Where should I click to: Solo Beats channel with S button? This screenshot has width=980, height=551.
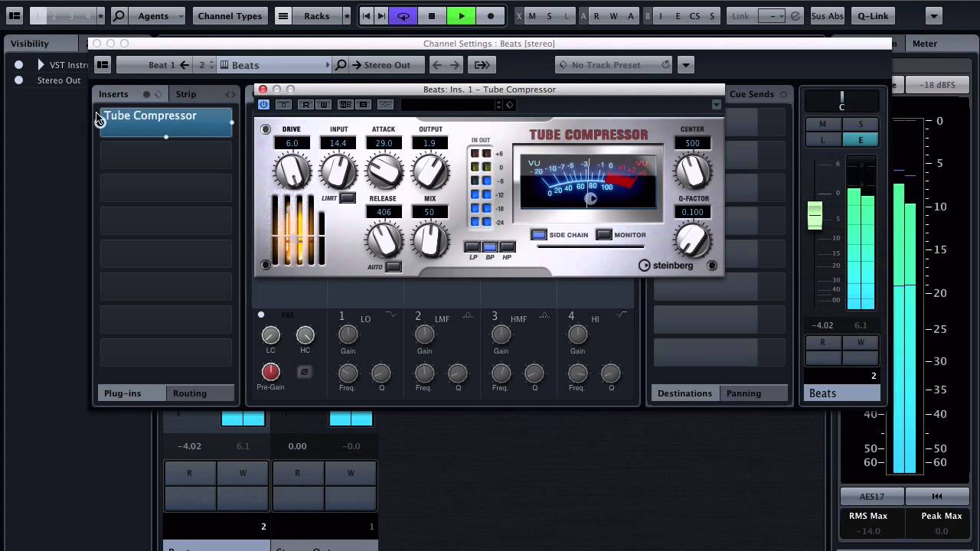coord(861,124)
